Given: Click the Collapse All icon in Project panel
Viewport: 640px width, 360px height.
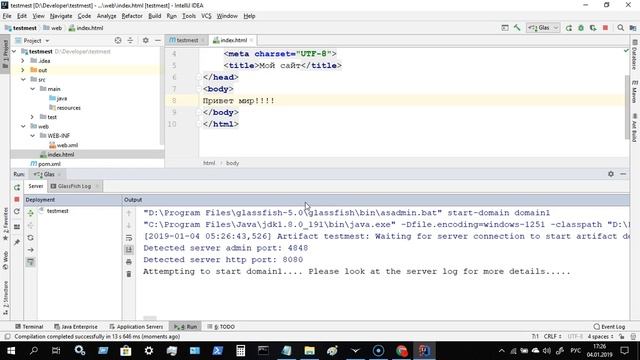Looking at the screenshot, I should tap(130, 40).
